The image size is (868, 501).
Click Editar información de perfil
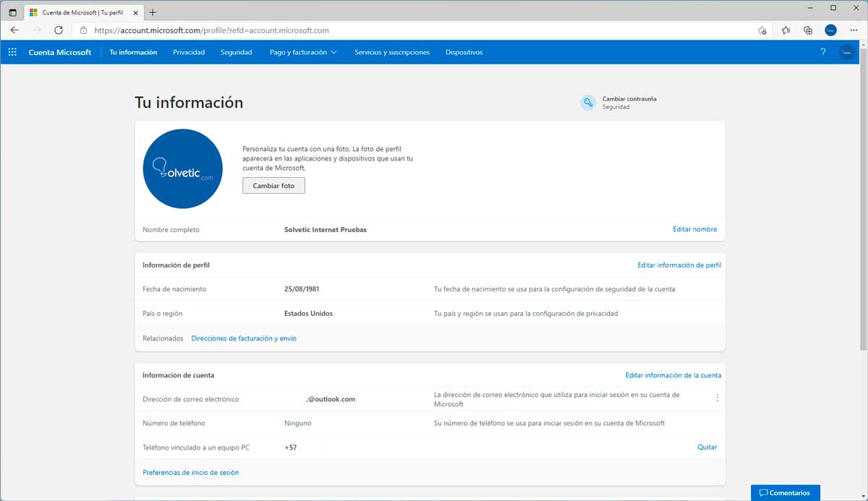click(679, 265)
